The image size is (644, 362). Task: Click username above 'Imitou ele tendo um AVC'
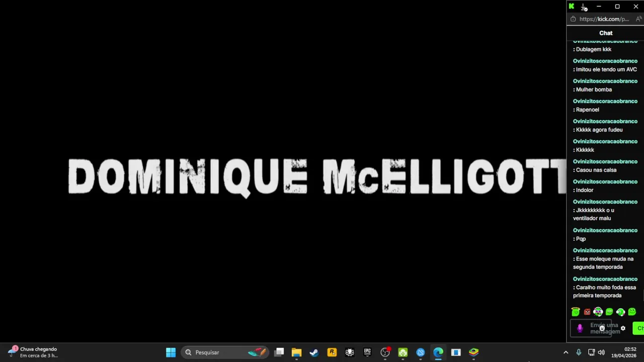coord(605,61)
